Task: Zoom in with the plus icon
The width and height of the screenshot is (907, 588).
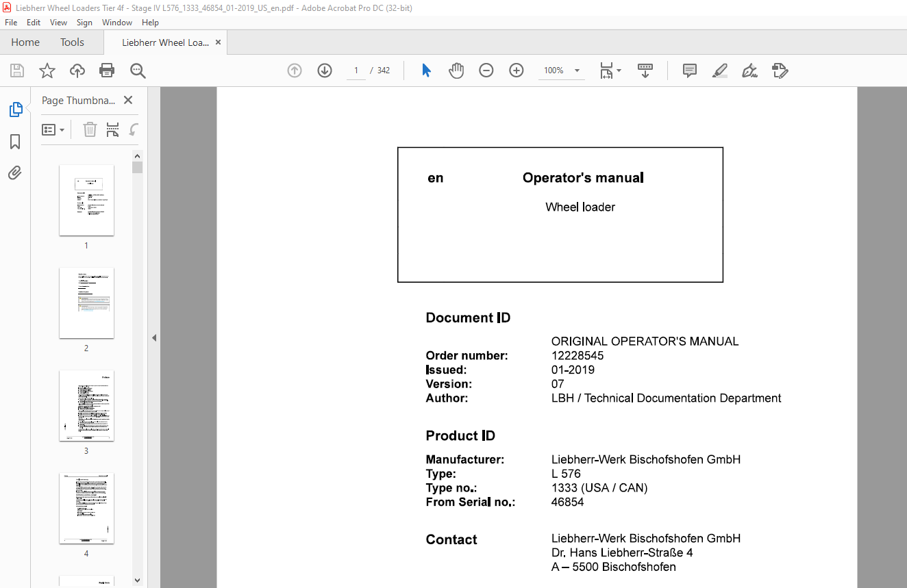Action: click(517, 71)
